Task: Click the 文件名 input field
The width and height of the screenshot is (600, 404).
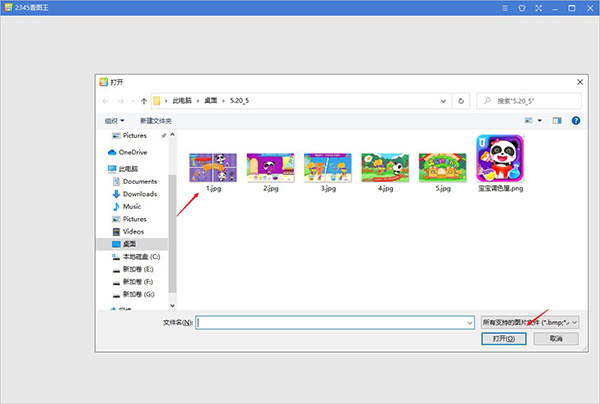Action: click(335, 323)
